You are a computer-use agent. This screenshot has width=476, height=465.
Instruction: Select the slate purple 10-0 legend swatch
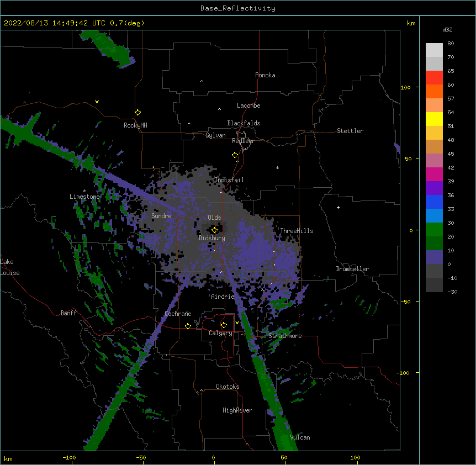434,257
